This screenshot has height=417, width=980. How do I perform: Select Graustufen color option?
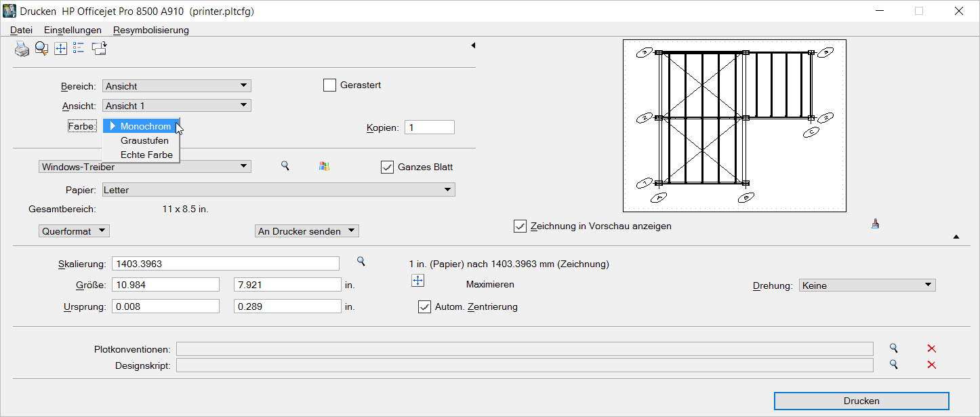click(x=142, y=140)
